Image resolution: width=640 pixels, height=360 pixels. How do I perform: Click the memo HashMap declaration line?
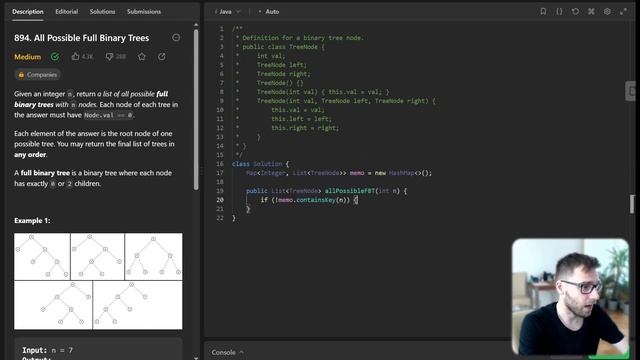pos(338,173)
